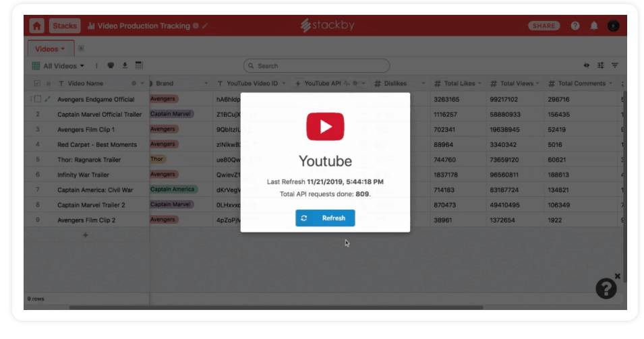Open help question mark in header
The height and width of the screenshot is (339, 644).
(575, 26)
